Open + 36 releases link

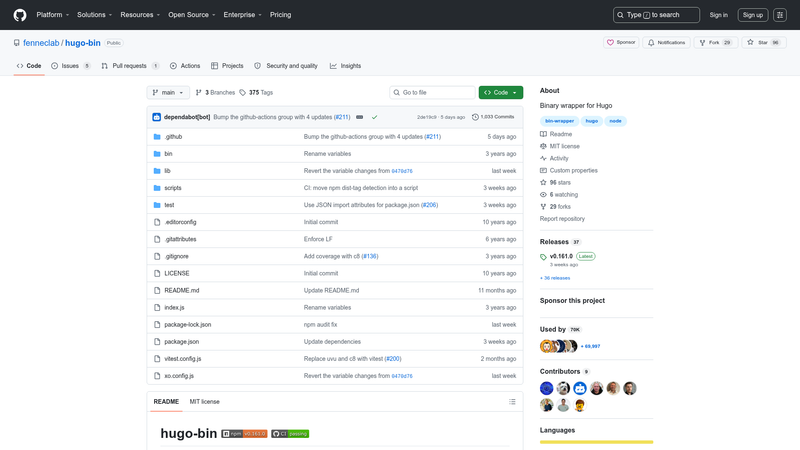click(555, 278)
